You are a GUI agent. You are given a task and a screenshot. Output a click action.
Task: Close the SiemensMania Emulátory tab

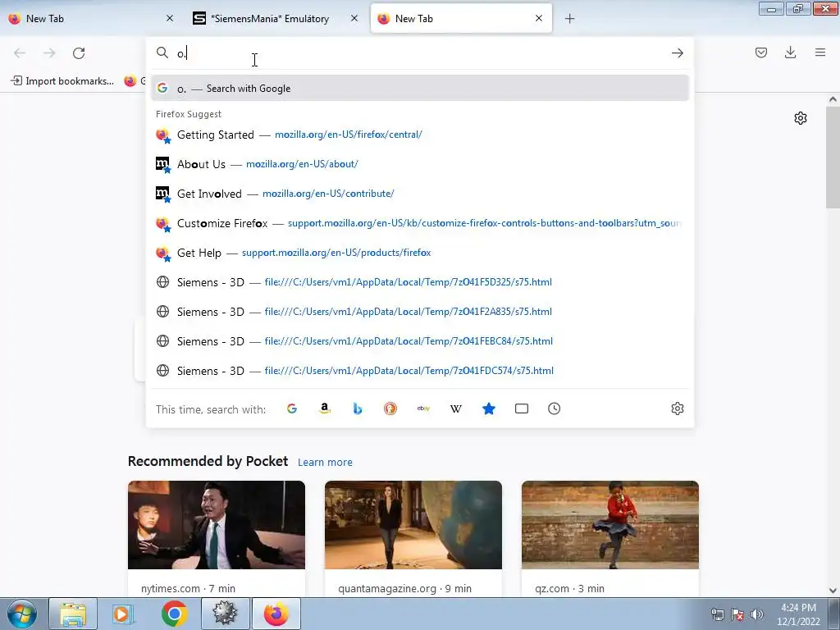click(x=354, y=19)
